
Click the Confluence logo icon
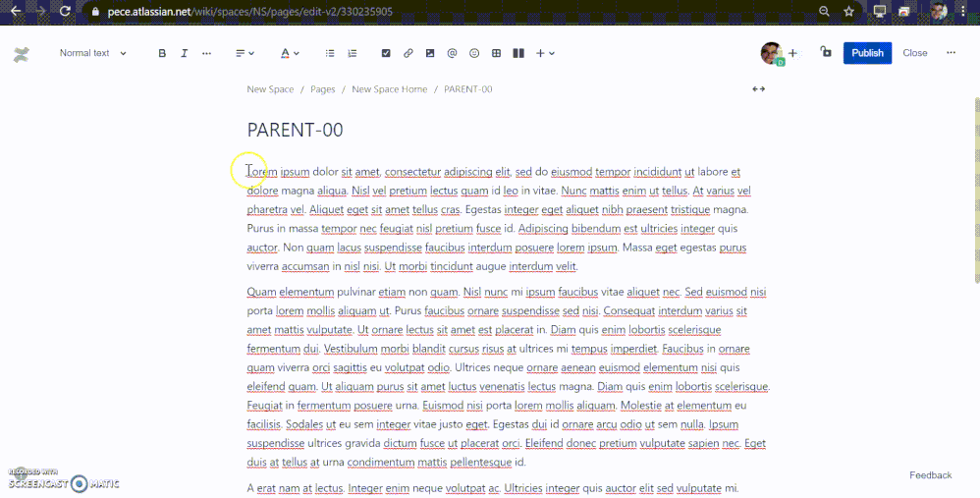tap(22, 54)
